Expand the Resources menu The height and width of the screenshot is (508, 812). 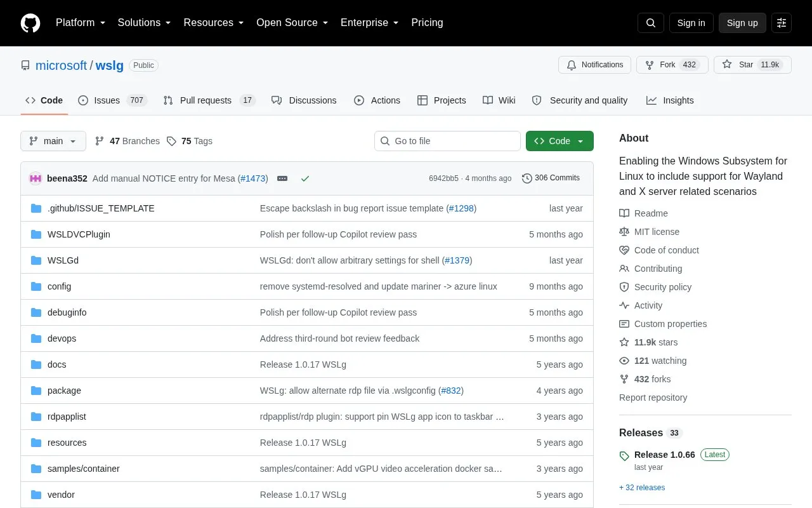[x=214, y=23]
